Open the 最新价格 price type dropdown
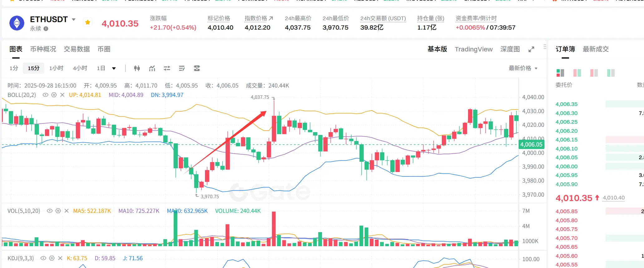644x268 pixels. 523,68
